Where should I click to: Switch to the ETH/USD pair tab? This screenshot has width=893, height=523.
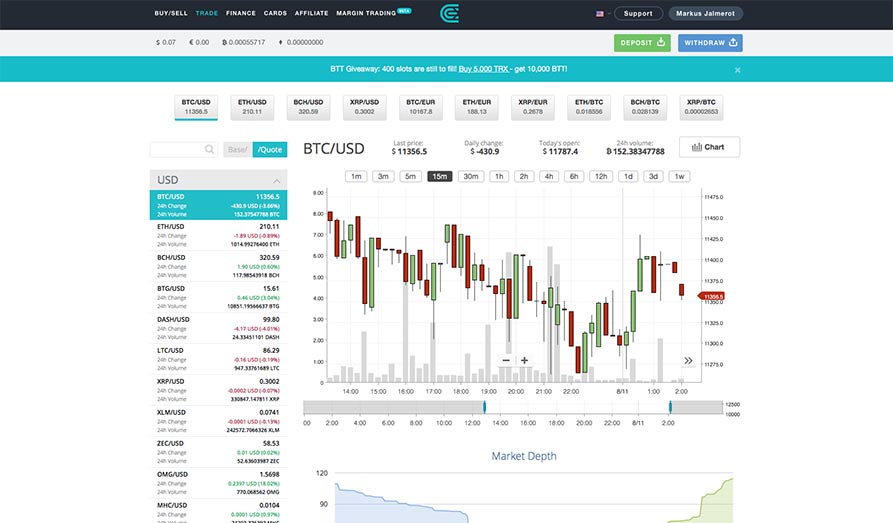point(252,106)
